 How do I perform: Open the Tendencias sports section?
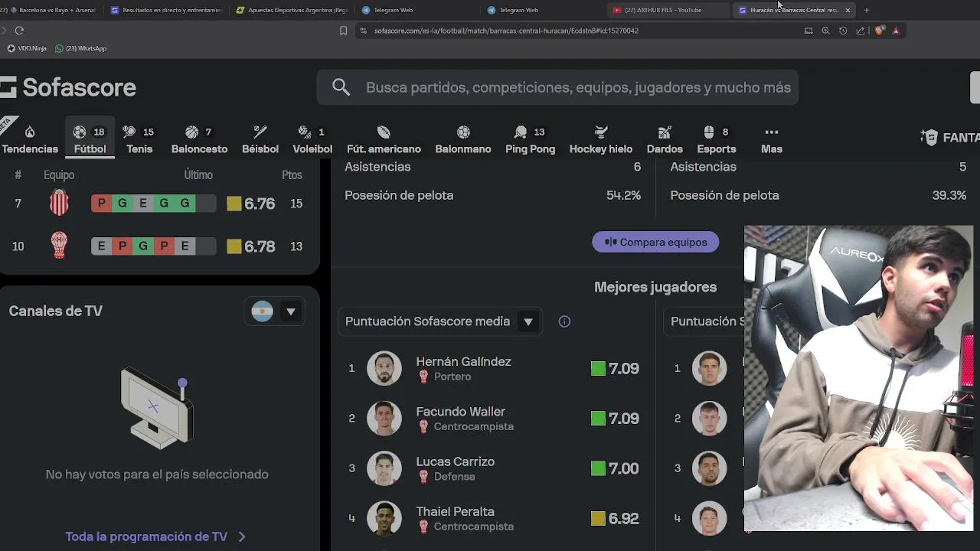click(x=30, y=140)
